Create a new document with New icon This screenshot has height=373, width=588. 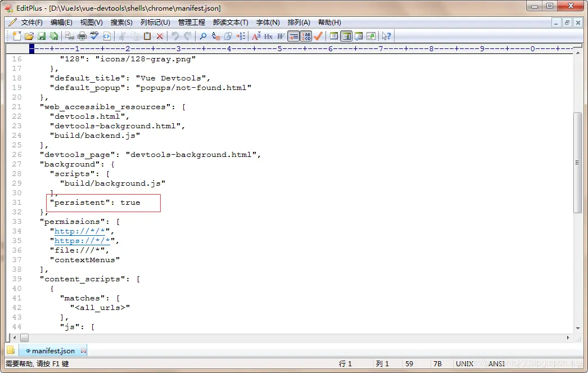[x=17, y=36]
